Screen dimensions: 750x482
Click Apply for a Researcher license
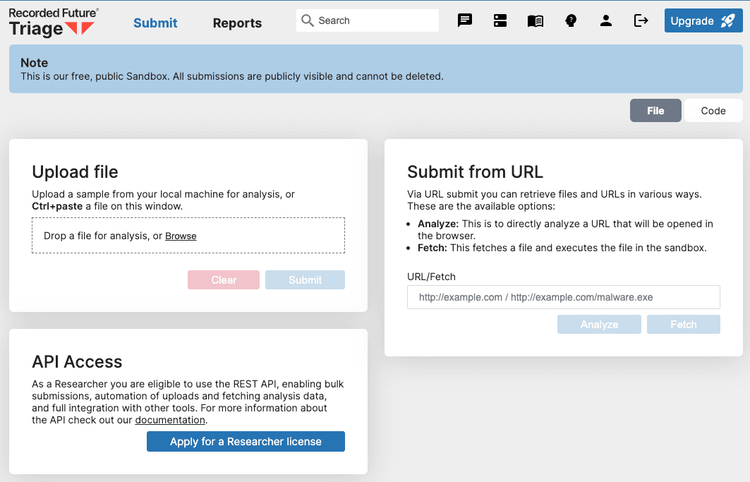coord(246,442)
